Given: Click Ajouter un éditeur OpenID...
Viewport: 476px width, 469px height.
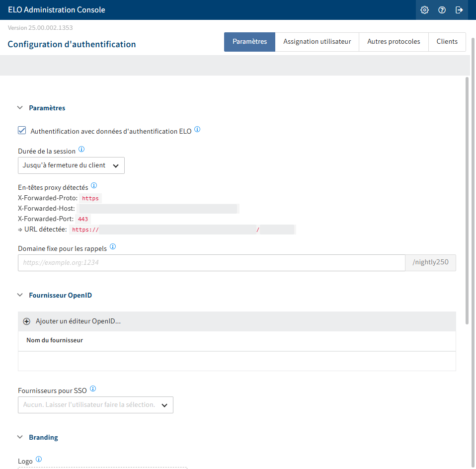Looking at the screenshot, I should click(x=78, y=321).
